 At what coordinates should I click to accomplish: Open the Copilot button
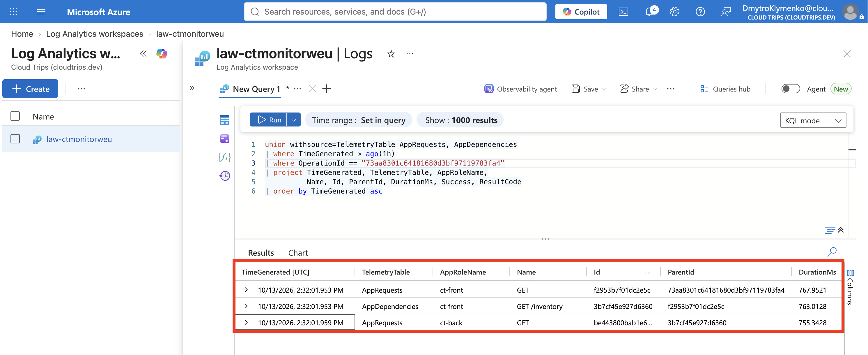tap(581, 12)
